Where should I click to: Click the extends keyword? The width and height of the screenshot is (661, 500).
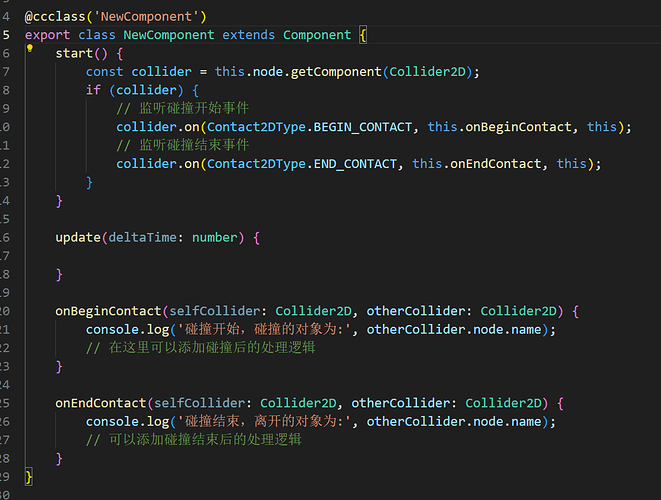[x=248, y=35]
